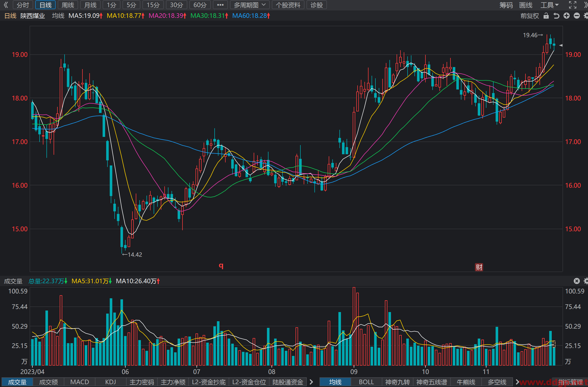Click the 诊股 button
The width and height of the screenshot is (588, 387).
tap(317, 5)
